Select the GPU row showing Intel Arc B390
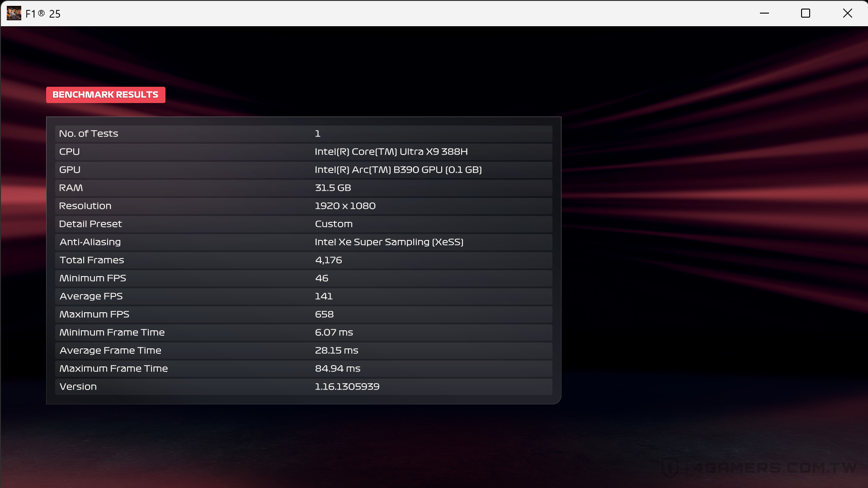 [303, 169]
